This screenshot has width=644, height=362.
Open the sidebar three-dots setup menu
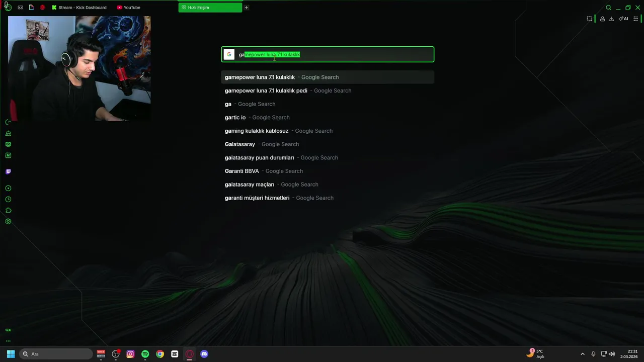click(8, 341)
